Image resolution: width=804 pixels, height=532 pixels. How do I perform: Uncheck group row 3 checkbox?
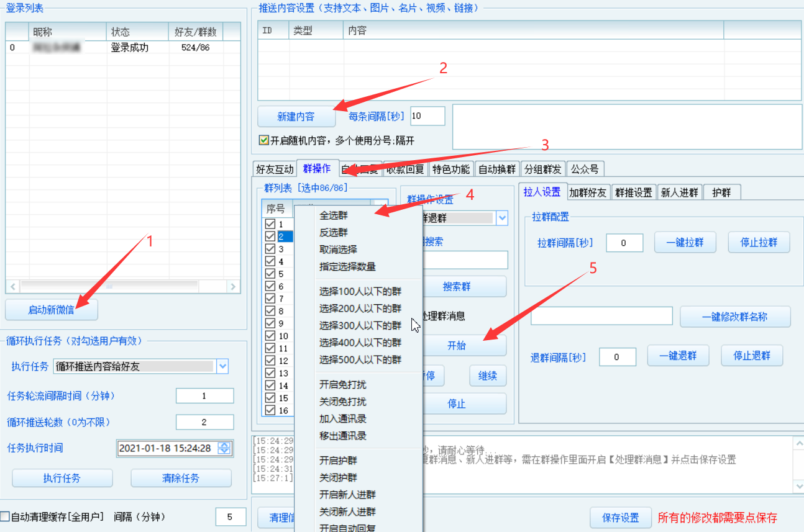pyautogui.click(x=270, y=249)
